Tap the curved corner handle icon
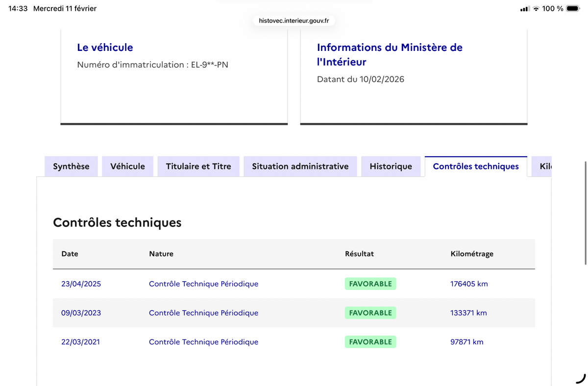The width and height of the screenshot is (588, 386). pos(581,378)
